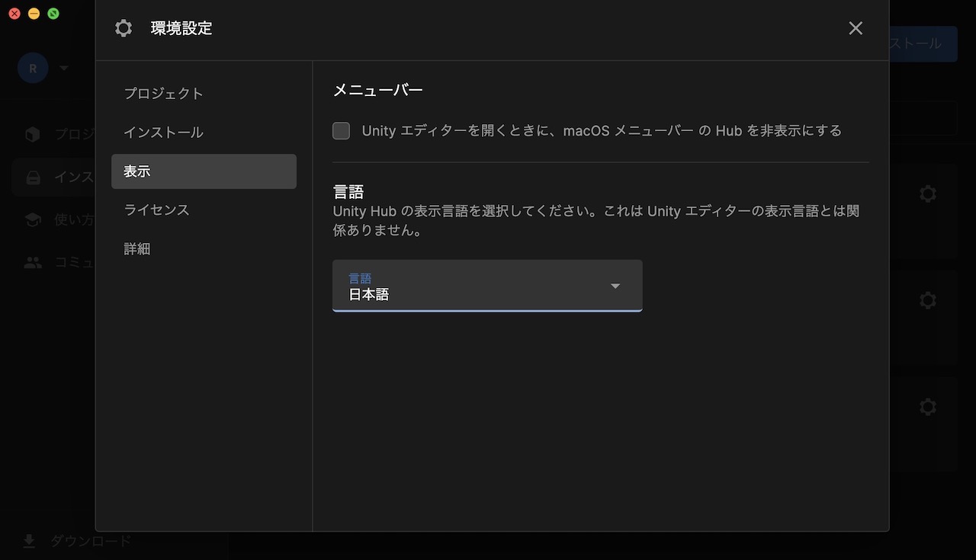Viewport: 976px width, 560px height.
Task: Open the 詳細 settings section
Action: [x=137, y=248]
